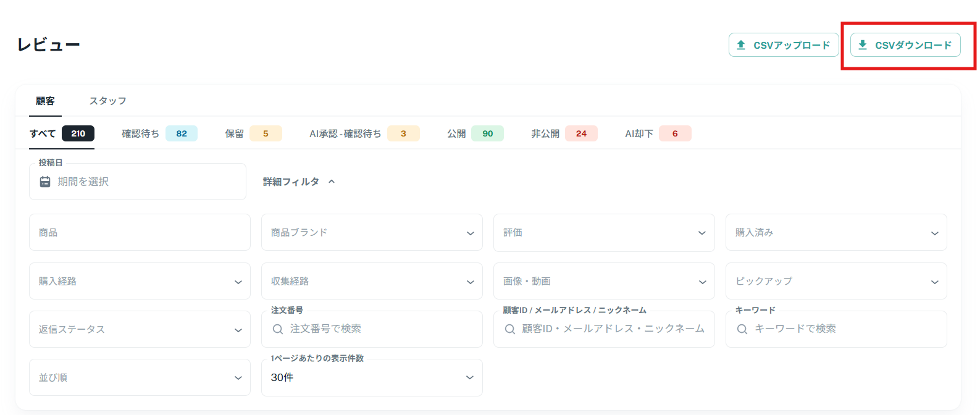This screenshot has width=980, height=415.
Task: Expand the 返信ステータス dropdown
Action: point(140,329)
